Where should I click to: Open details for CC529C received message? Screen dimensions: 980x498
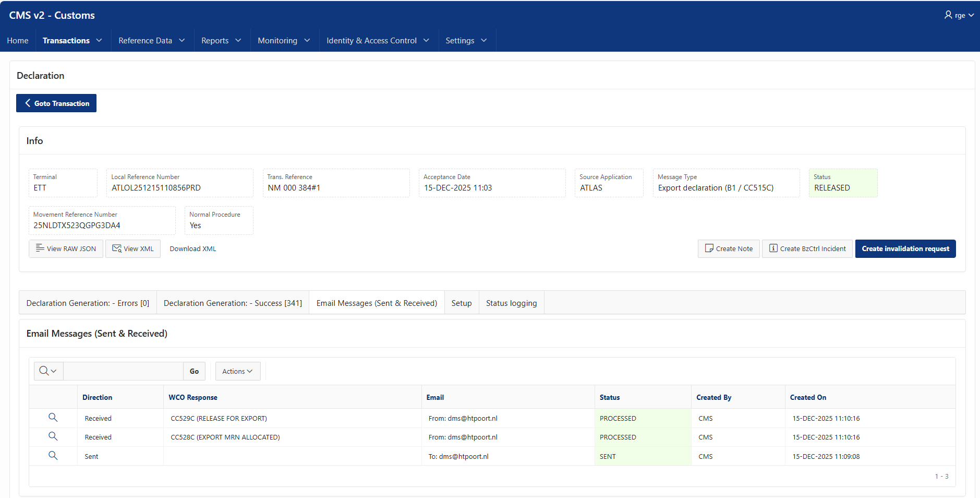pos(53,418)
